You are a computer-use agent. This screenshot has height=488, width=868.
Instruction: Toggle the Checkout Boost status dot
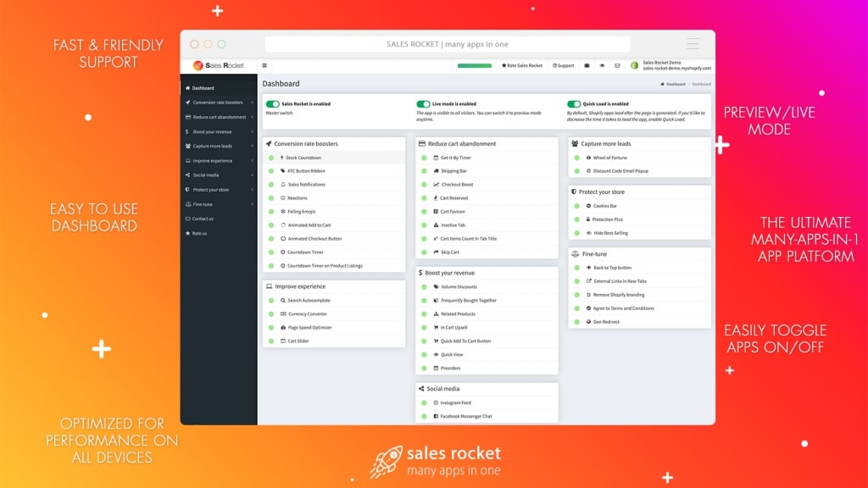(x=424, y=184)
